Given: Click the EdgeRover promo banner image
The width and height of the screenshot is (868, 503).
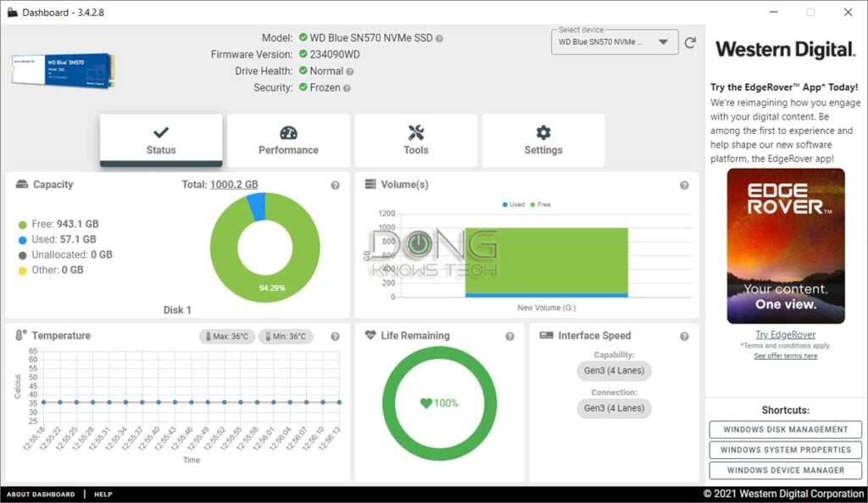Looking at the screenshot, I should coord(786,246).
